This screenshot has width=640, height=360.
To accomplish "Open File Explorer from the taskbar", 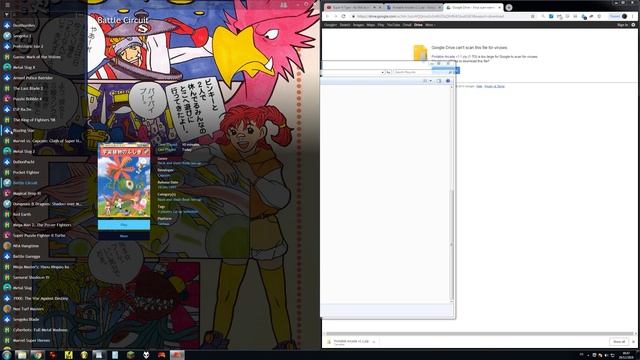I will click(22, 355).
